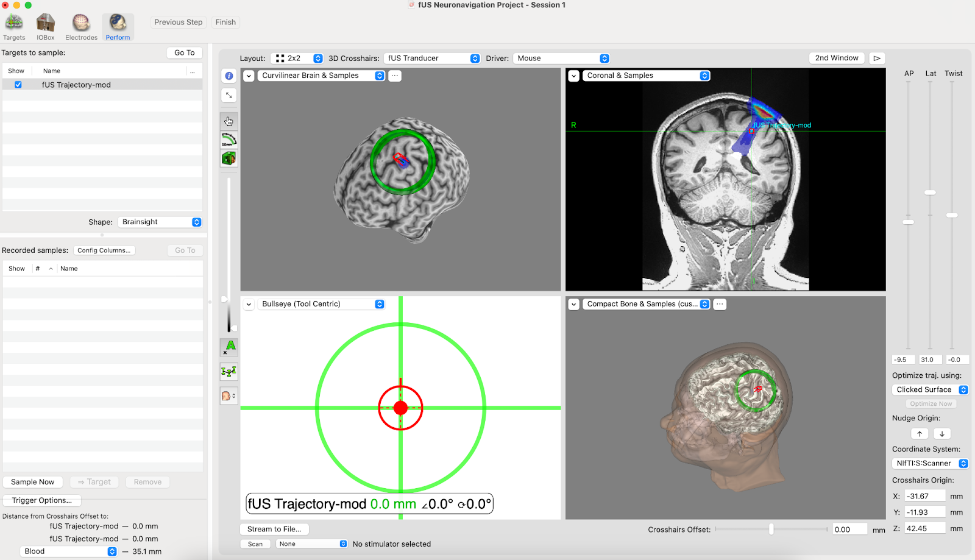Expand the Coordinate System NIfTI:S:Scanner dropdown
This screenshot has height=560, width=975.
click(x=930, y=464)
